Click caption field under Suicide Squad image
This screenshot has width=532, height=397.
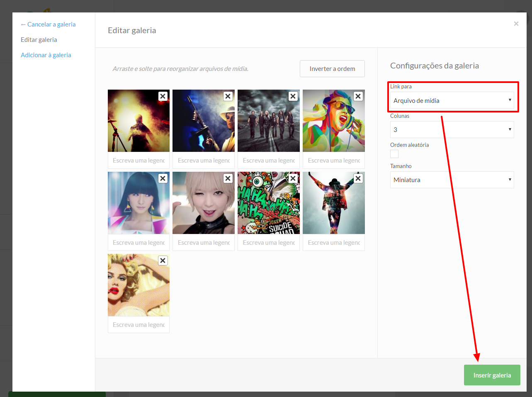point(269,243)
